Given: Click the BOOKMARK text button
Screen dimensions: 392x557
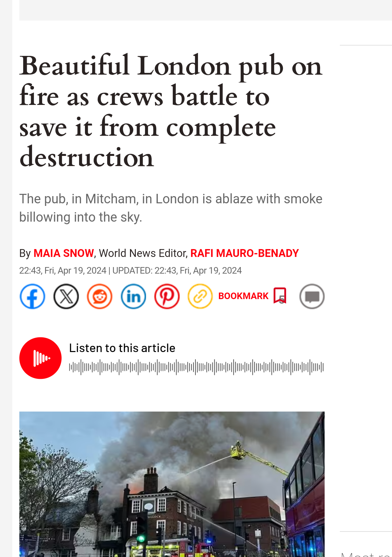Looking at the screenshot, I should pyautogui.click(x=243, y=296).
